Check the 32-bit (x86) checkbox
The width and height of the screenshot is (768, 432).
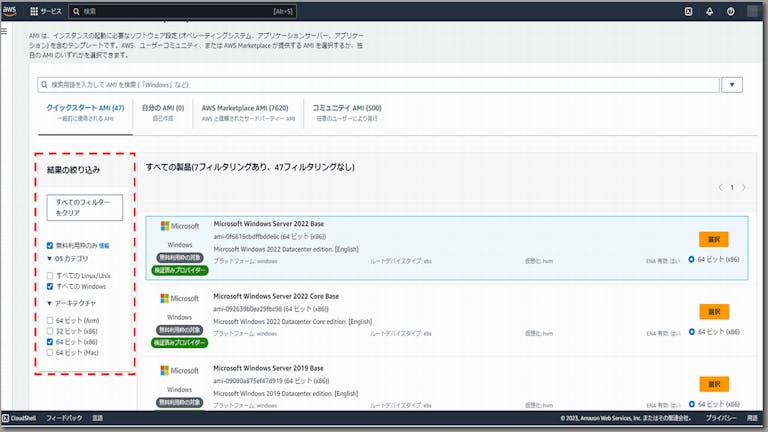point(49,331)
